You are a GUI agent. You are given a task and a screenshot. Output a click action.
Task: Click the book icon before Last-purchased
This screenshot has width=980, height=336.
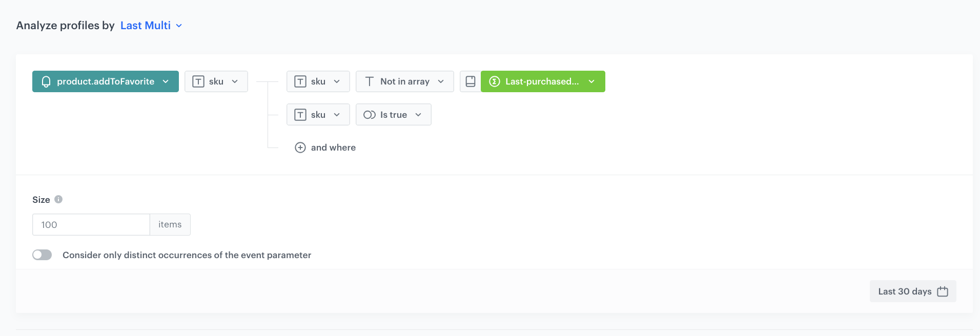coord(471,81)
